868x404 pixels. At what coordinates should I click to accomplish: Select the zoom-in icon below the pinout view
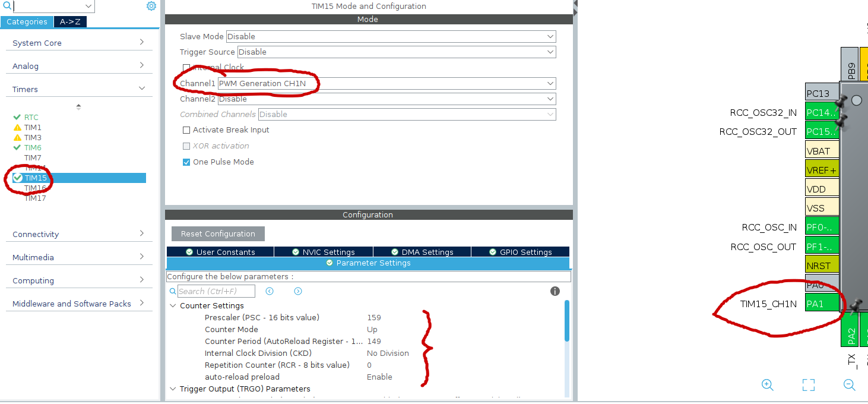(767, 385)
